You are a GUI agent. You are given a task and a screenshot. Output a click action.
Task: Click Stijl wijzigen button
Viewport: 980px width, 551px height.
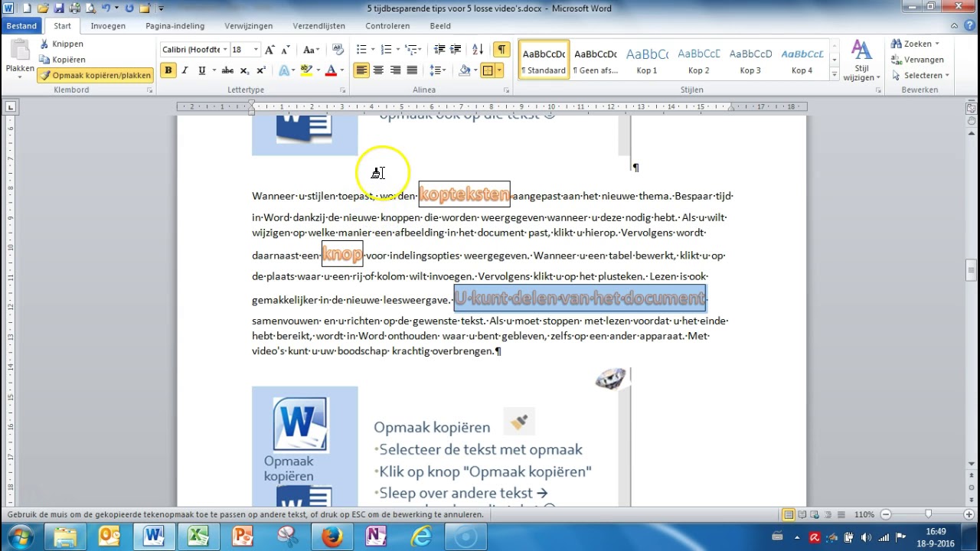click(x=862, y=60)
